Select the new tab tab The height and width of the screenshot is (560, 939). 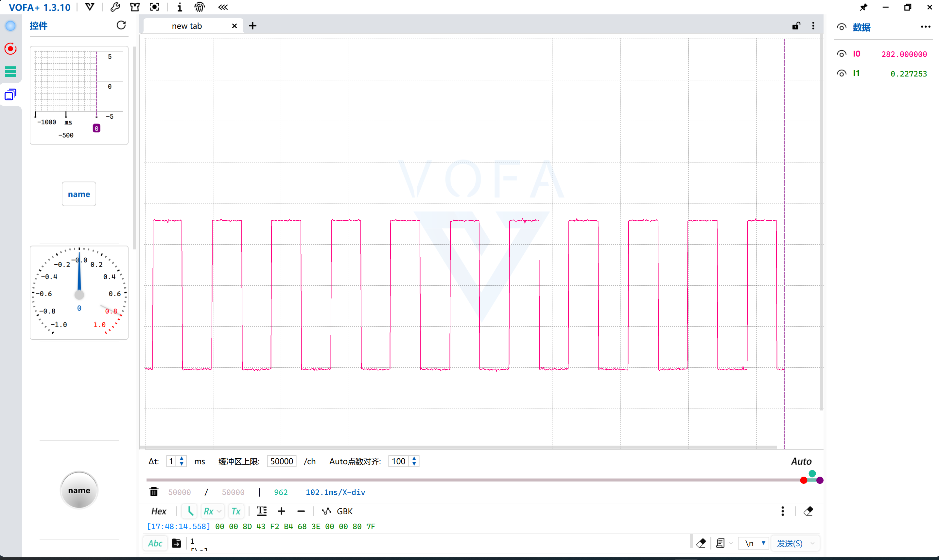coord(187,25)
